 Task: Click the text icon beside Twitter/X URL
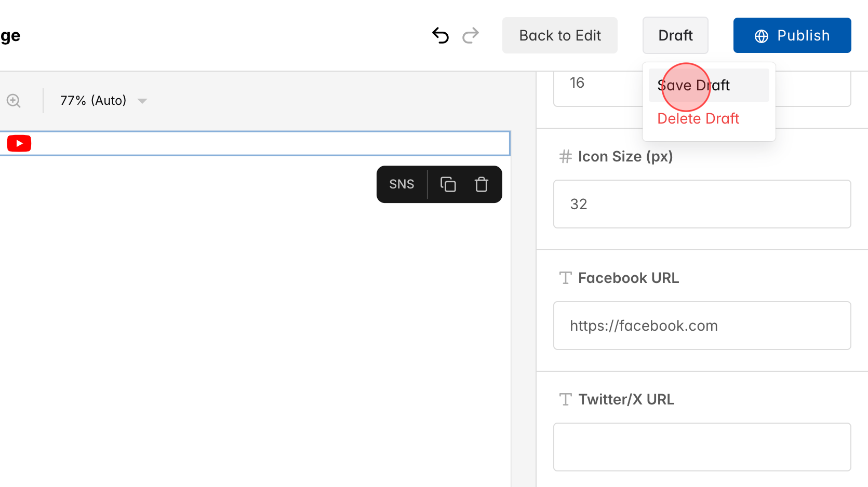(565, 399)
